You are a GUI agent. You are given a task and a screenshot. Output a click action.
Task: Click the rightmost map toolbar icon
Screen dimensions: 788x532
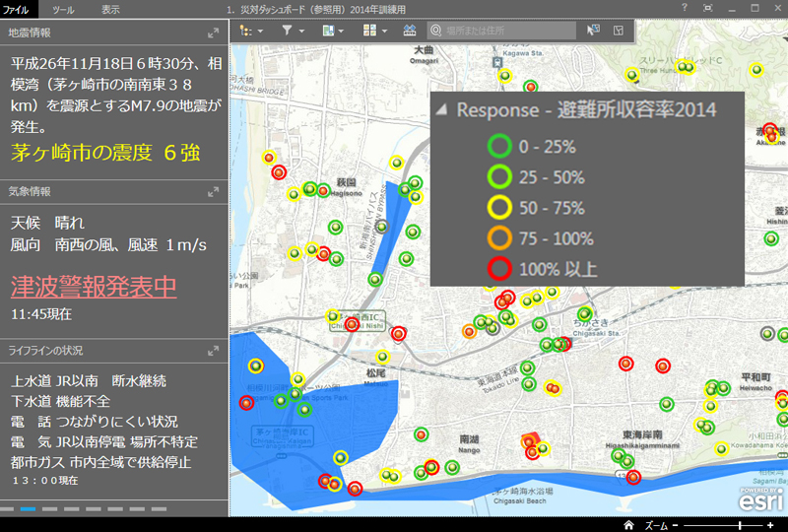click(619, 31)
